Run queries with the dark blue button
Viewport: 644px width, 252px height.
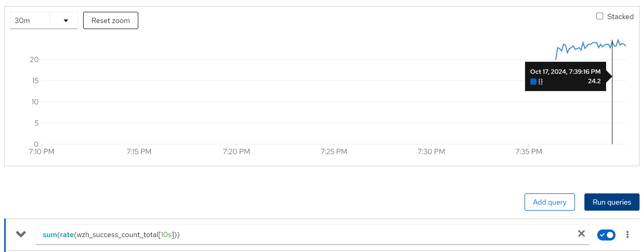(x=612, y=202)
